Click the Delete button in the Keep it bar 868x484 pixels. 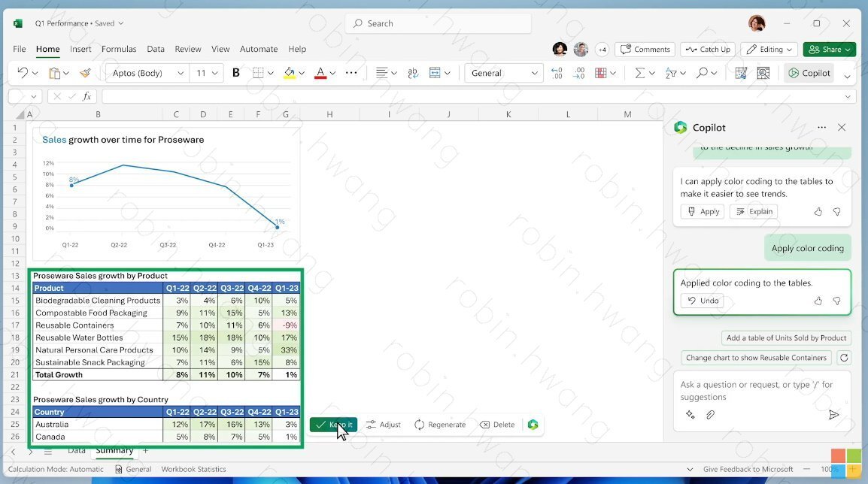497,425
